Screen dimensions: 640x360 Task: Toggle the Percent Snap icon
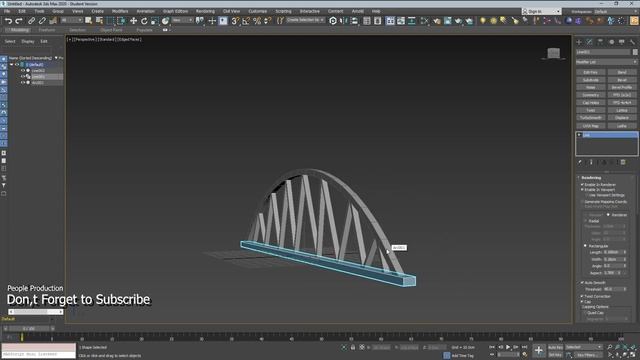tap(257, 21)
